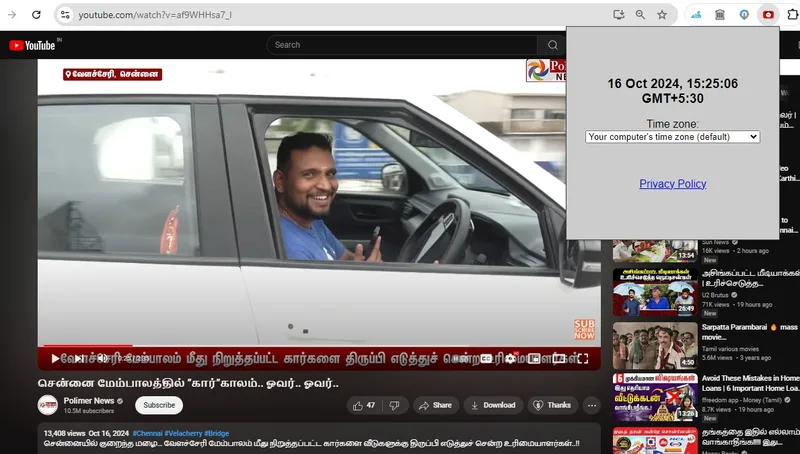
Task: Bookmark this page with the star icon
Action: tap(662, 15)
